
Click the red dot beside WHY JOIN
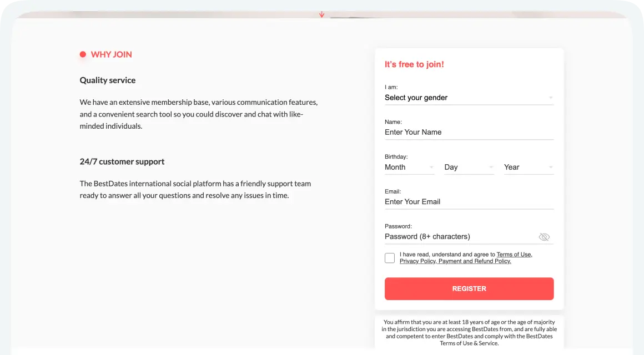pyautogui.click(x=83, y=54)
